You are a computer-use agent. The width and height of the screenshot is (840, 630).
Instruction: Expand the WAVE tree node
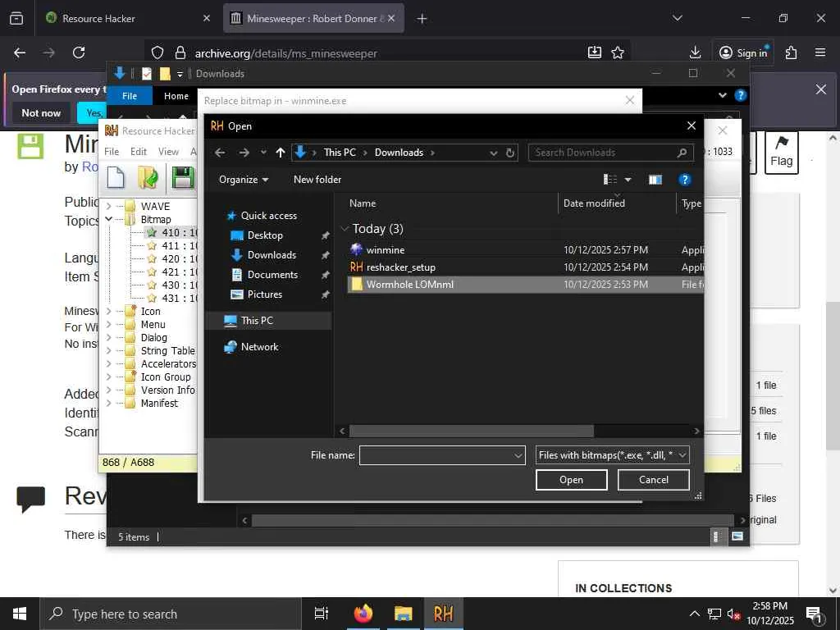coord(109,206)
